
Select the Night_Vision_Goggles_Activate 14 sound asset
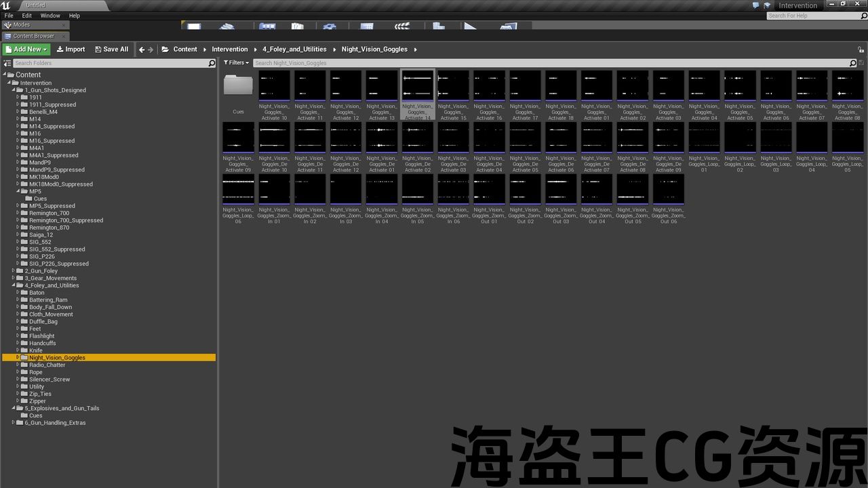[x=418, y=86]
